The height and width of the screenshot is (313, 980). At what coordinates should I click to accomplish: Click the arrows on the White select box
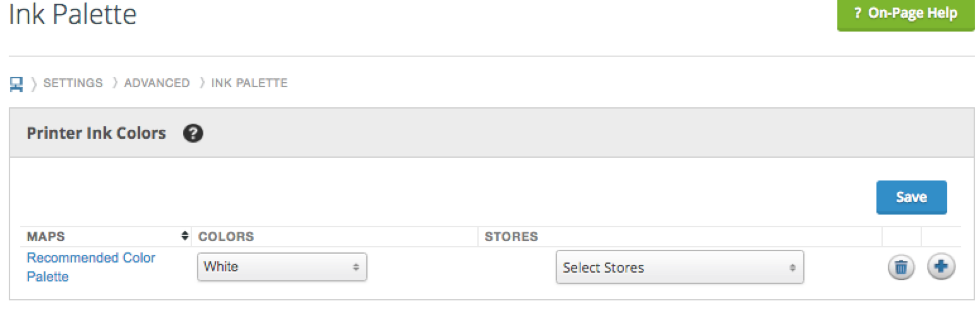pyautogui.click(x=356, y=267)
